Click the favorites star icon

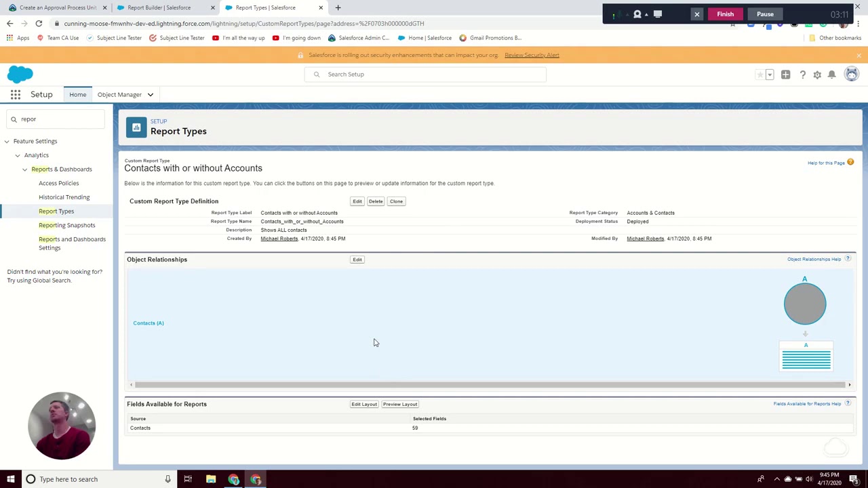click(759, 75)
